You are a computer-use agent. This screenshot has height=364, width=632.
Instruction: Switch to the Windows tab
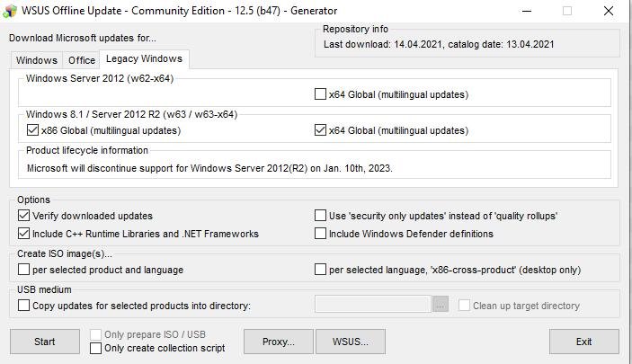click(x=36, y=60)
